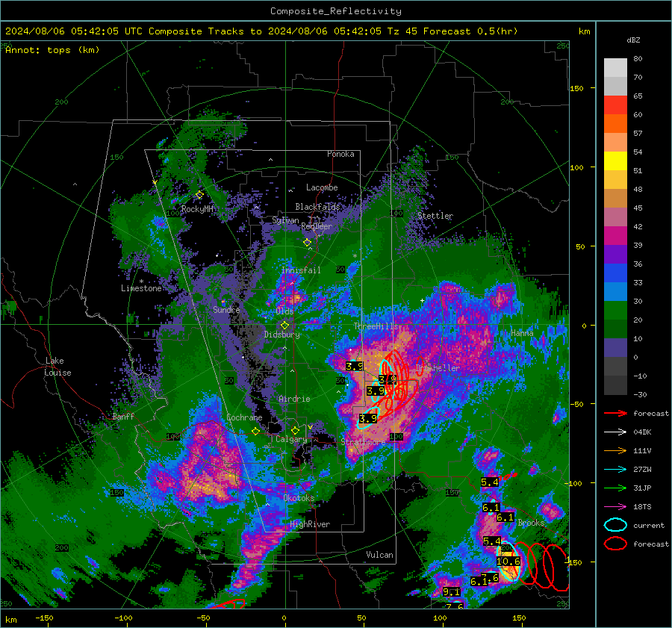Click the magenta 18TS arrow in legend
Viewport: 672px width, 628px height.
coord(615,507)
